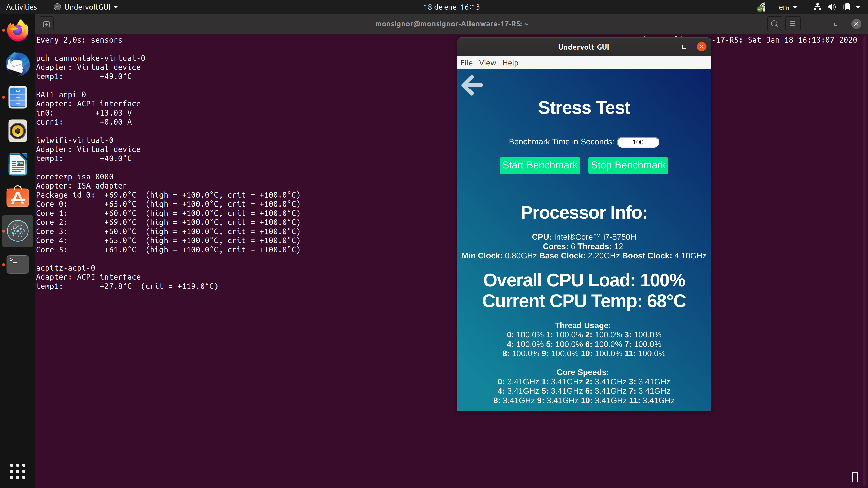Open the View menu in Undervolt GUI

pos(487,63)
